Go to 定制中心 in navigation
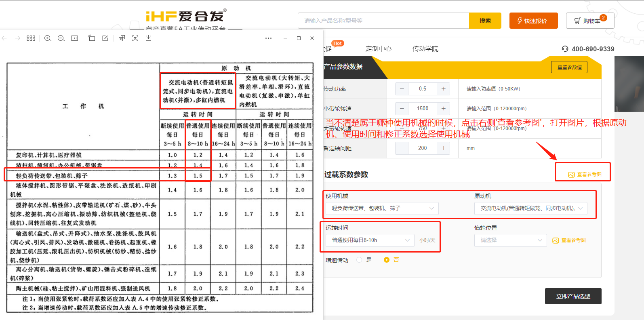The image size is (644, 320). 378,49
